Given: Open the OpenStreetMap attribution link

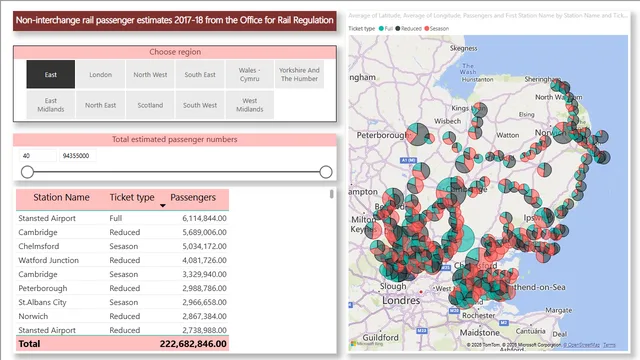Looking at the screenshot, I should tap(581, 345).
